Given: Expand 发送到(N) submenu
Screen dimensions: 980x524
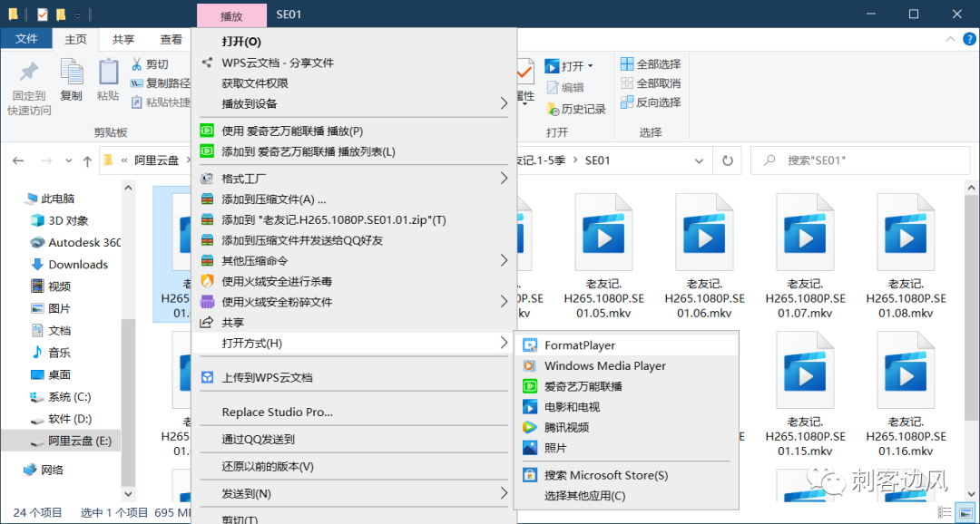Looking at the screenshot, I should click(354, 494).
